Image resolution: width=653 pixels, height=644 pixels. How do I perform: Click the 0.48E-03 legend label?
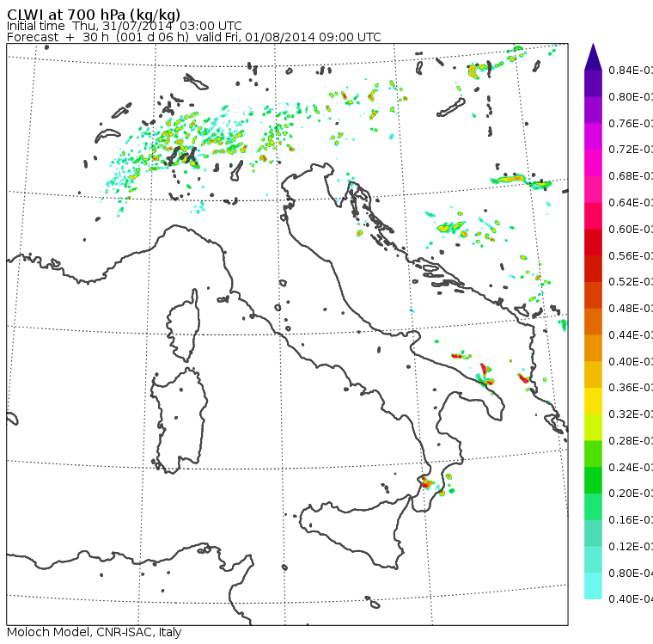point(631,309)
